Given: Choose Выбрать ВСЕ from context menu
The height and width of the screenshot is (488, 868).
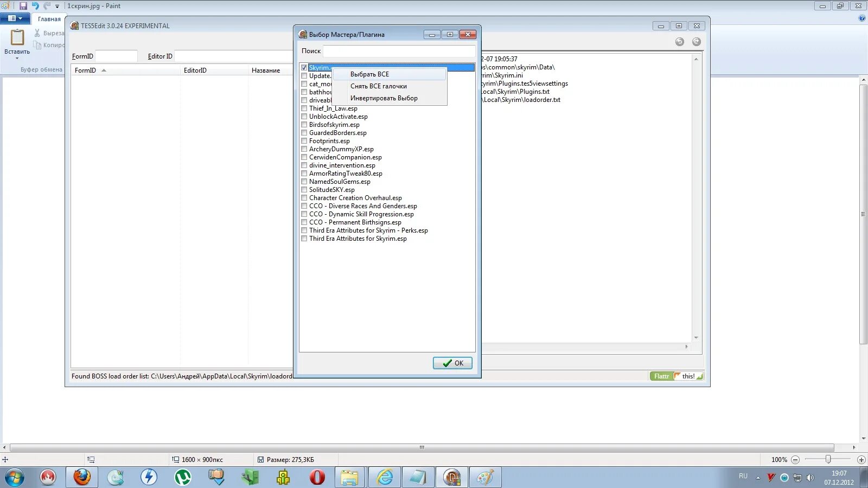Looking at the screenshot, I should 390,74.
